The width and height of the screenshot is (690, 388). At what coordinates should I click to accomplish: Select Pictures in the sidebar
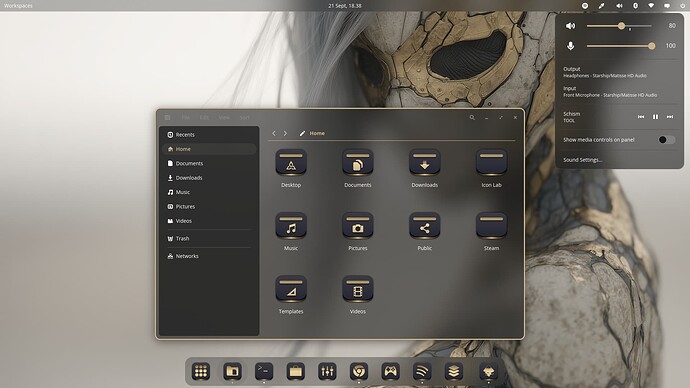click(209, 206)
